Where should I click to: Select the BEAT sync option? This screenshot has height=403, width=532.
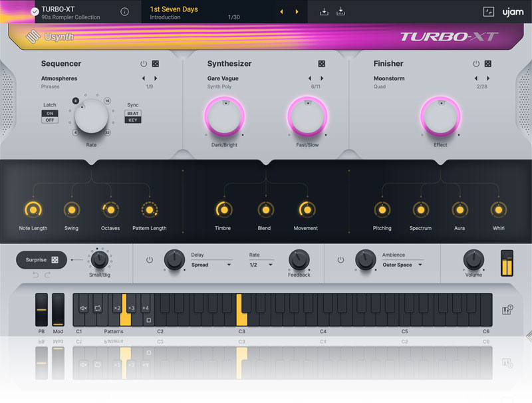tap(133, 114)
